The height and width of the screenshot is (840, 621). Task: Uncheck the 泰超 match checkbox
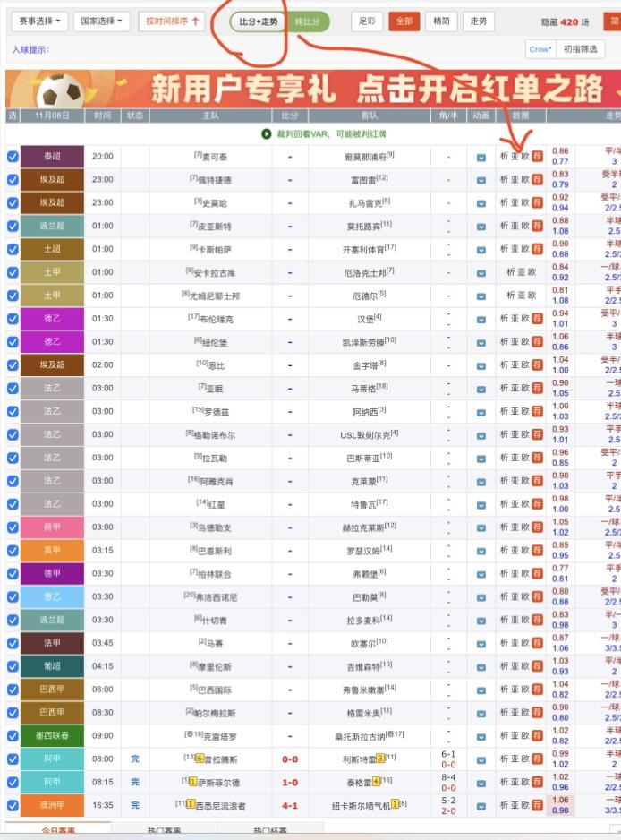pos(13,157)
